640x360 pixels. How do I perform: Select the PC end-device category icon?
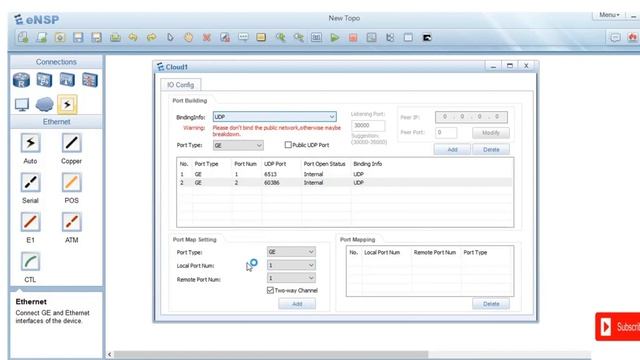point(22,104)
